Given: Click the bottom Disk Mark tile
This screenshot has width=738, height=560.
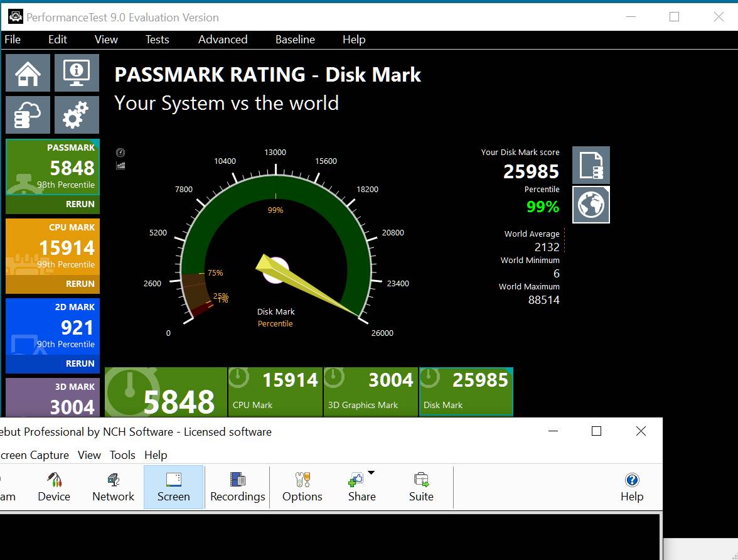Looking at the screenshot, I should point(466,392).
